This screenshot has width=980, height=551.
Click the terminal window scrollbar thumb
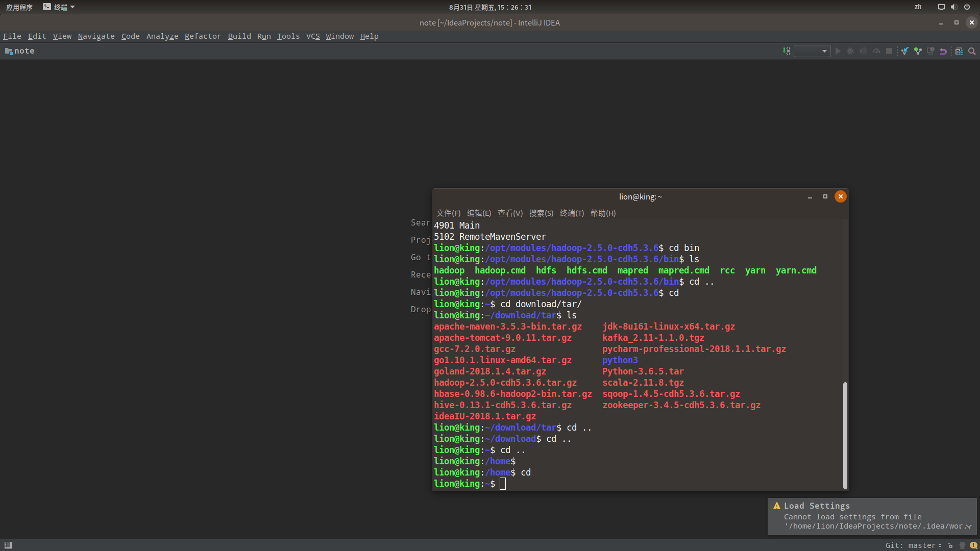(x=845, y=436)
